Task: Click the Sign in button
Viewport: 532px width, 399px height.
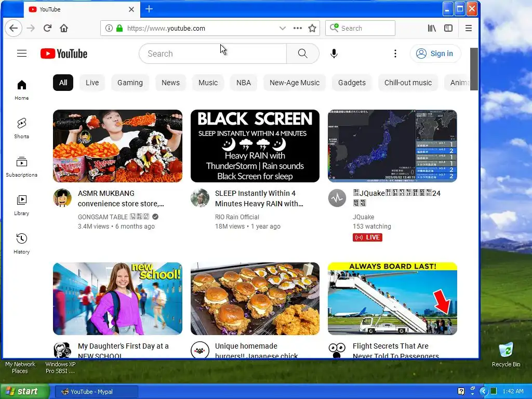Action: pos(435,54)
